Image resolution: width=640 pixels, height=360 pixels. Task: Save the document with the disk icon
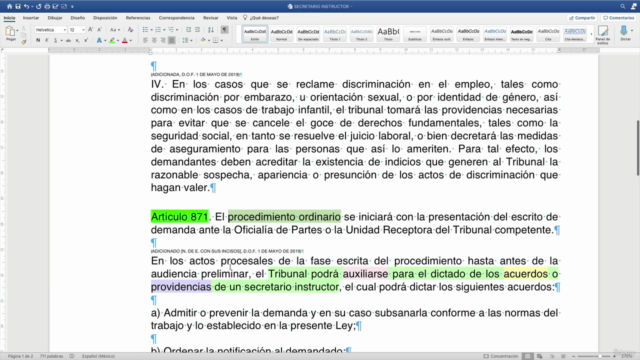(18, 7)
